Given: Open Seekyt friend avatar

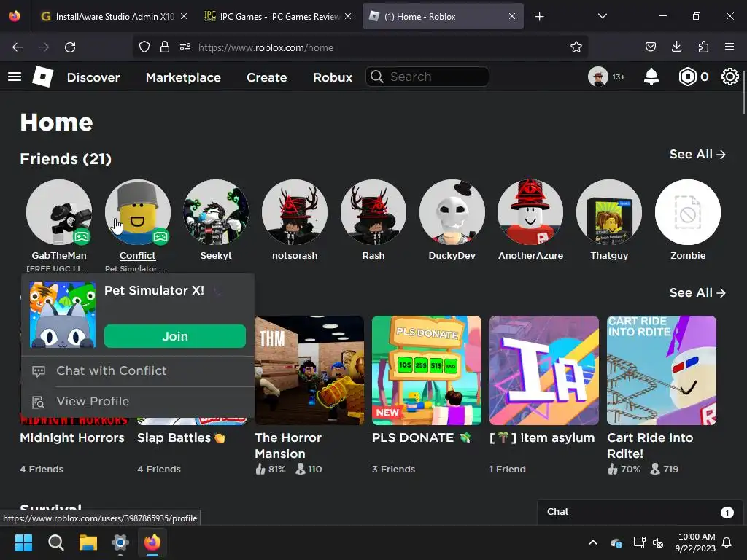Looking at the screenshot, I should click(x=216, y=212).
